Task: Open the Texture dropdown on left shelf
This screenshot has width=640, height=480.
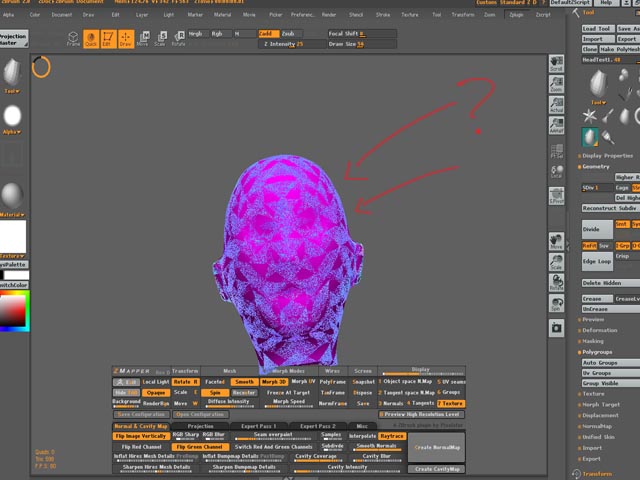Action: (13, 239)
